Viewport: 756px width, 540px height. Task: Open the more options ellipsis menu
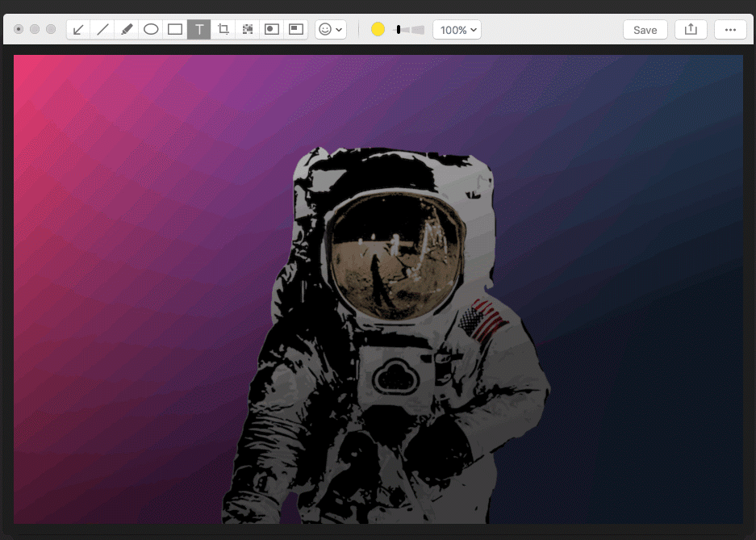[730, 30]
